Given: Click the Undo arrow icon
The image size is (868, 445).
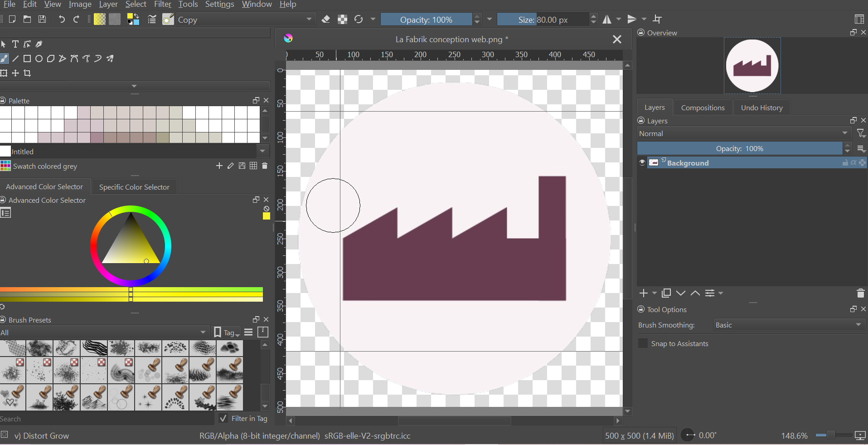Looking at the screenshot, I should click(x=62, y=19).
